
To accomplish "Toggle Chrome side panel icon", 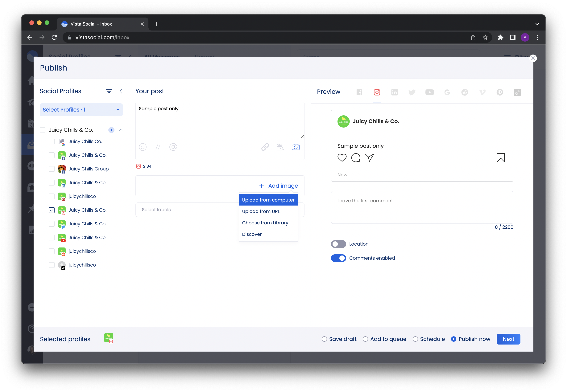I will [x=512, y=37].
